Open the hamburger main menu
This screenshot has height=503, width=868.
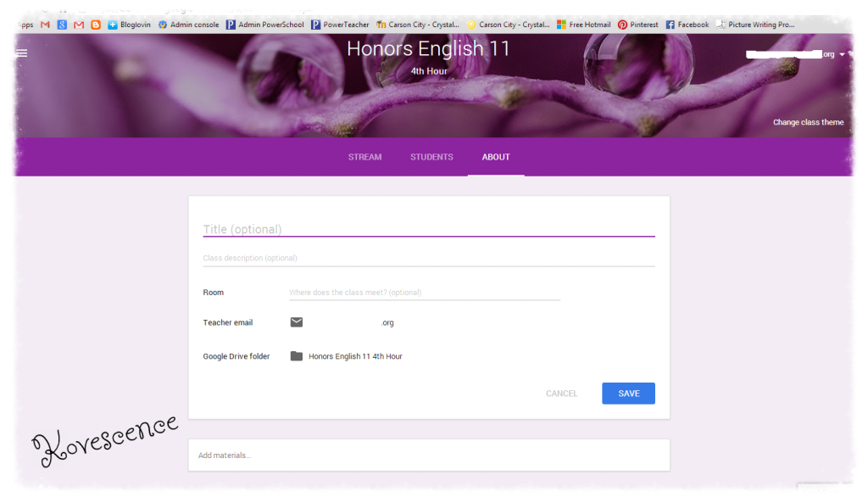pos(22,53)
